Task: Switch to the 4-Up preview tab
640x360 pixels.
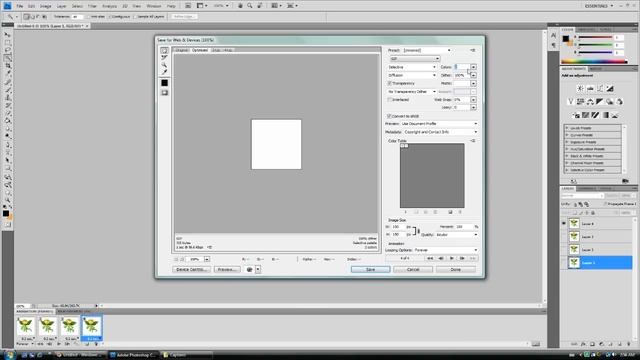Action: (228, 50)
